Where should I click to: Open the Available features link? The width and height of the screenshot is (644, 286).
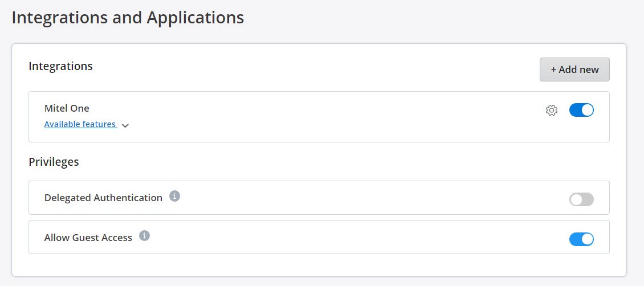(x=80, y=124)
